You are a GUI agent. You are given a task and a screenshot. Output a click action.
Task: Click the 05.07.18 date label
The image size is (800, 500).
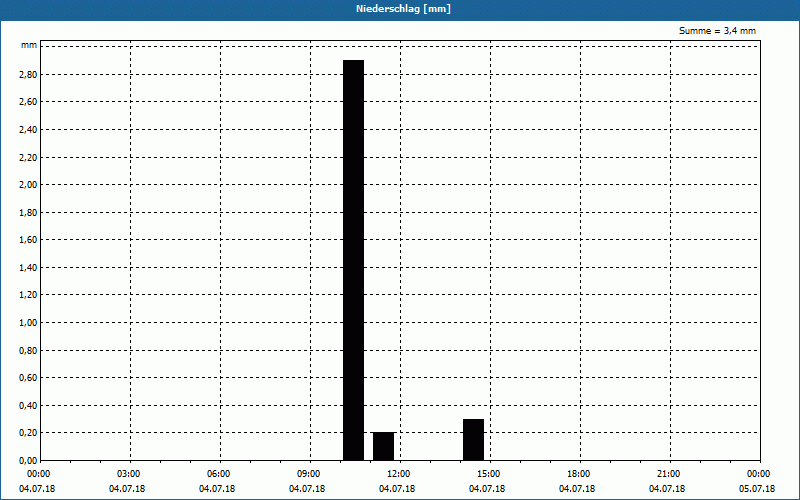point(757,489)
